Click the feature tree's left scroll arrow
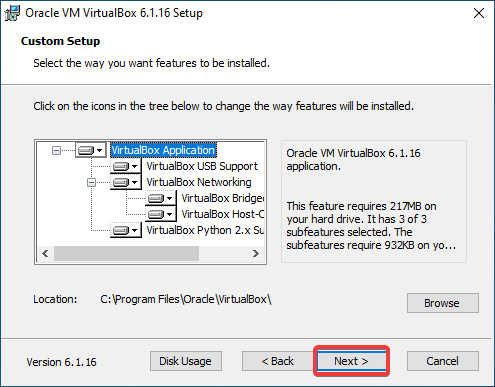 [45, 254]
